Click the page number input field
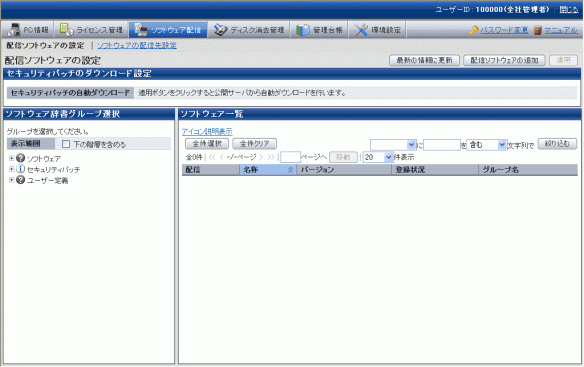 [290, 157]
